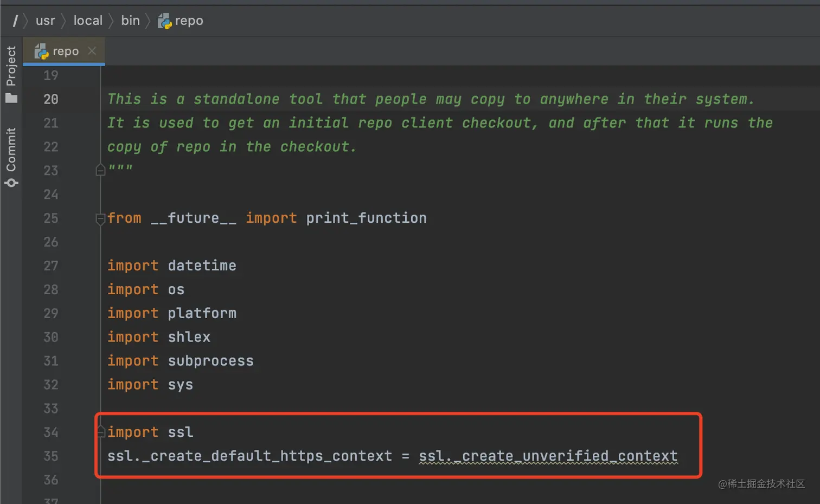Screen dimensions: 820x504
Task: Click the word 'shlex' in import line
Action: pos(189,337)
